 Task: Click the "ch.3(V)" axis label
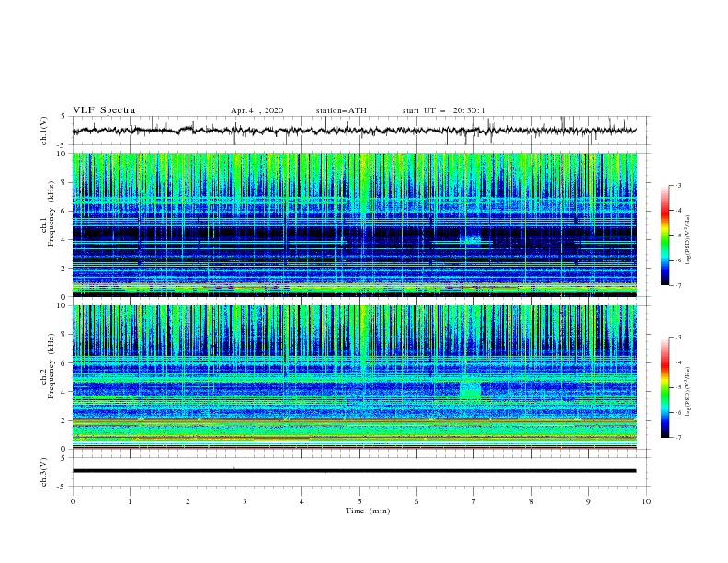(x=44, y=472)
